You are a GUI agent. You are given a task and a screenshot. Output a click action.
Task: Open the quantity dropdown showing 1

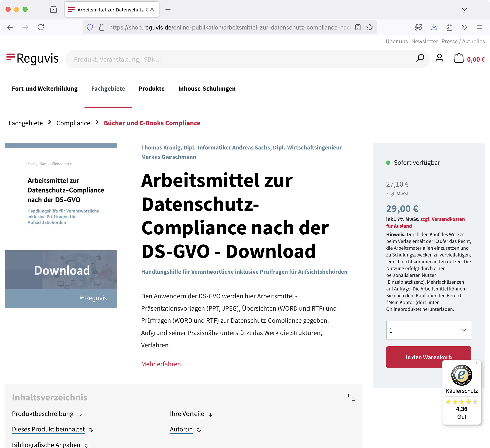coord(428,330)
